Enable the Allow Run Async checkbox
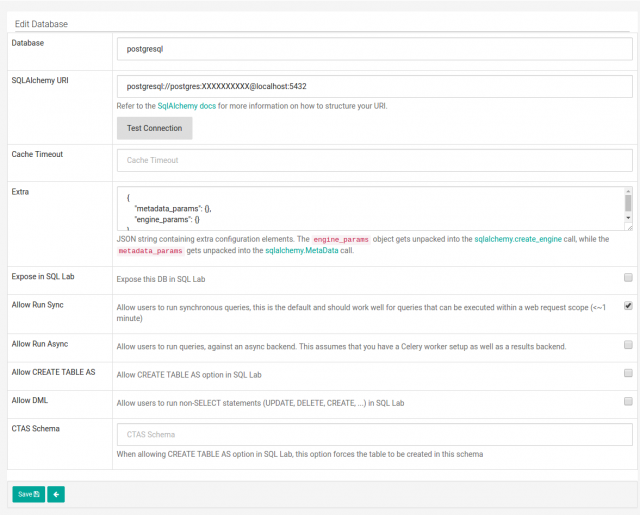The height and width of the screenshot is (515, 640). tap(628, 345)
